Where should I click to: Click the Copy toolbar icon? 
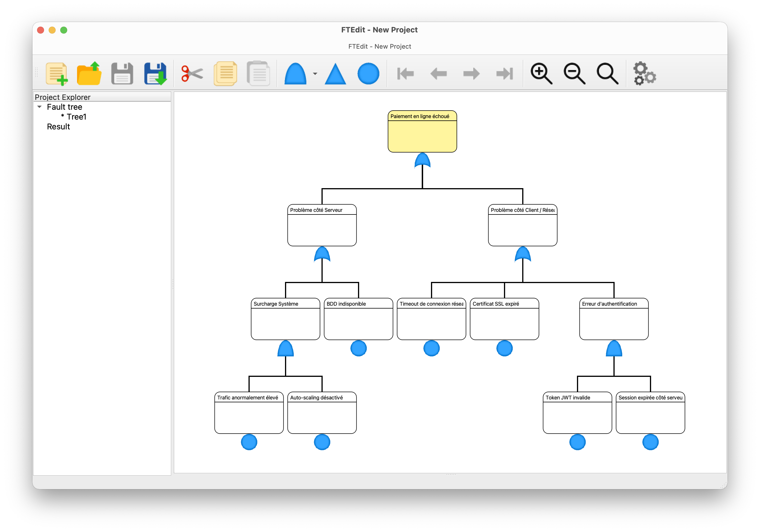(x=225, y=74)
